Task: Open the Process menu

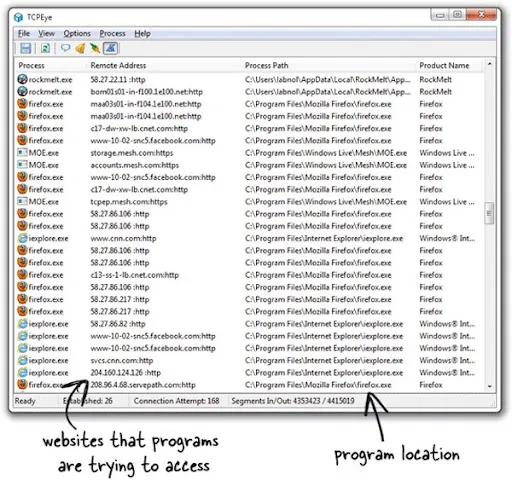Action: pos(112,33)
